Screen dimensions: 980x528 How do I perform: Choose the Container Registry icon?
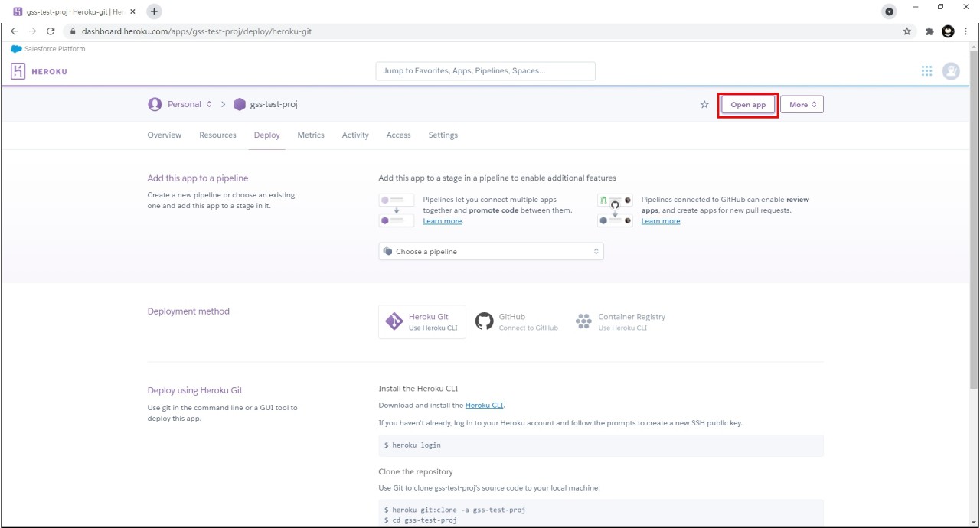click(x=583, y=321)
